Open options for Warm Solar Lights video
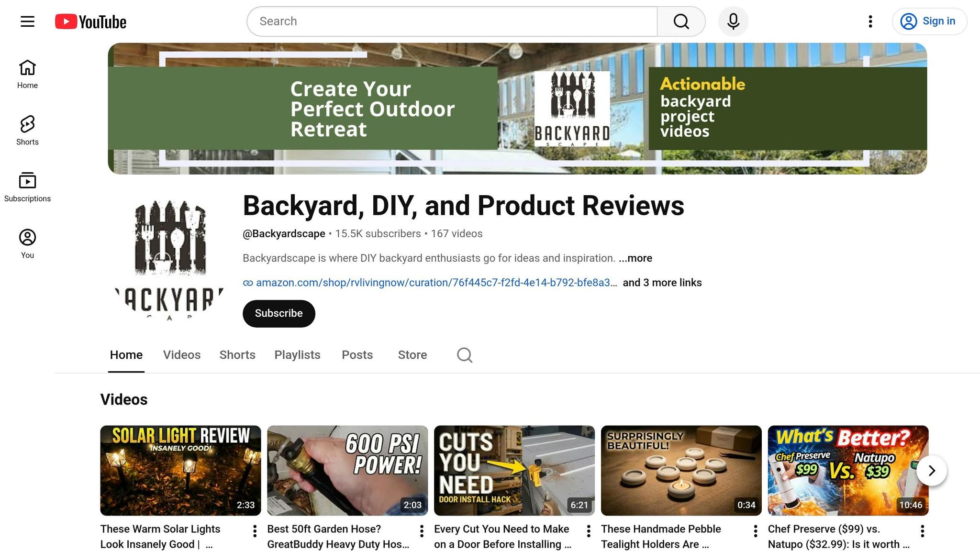Viewport: 980px width, 551px height. tap(255, 531)
